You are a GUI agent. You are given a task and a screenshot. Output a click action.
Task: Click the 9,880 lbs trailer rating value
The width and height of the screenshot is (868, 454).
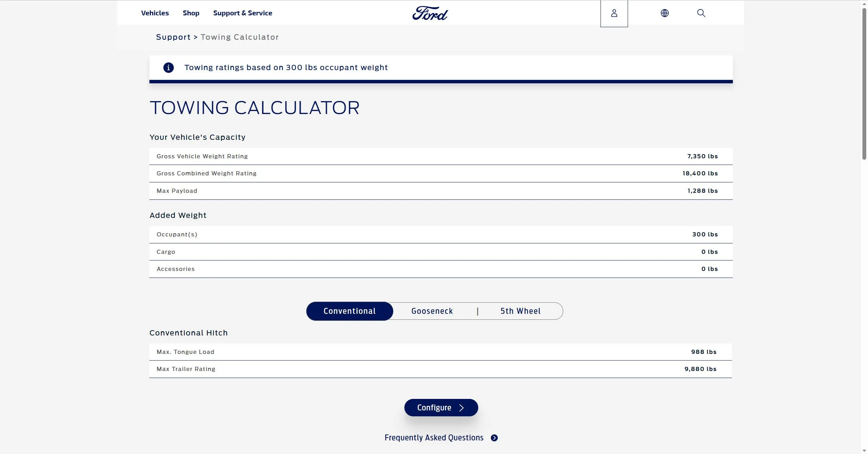[700, 369]
